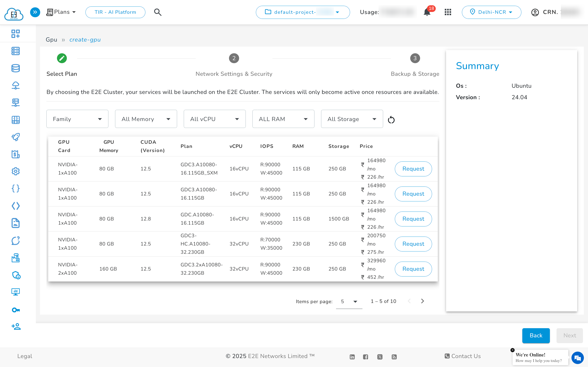Screen dimensions: 588x367
Task: Open the Legal footer link
Action: coord(25,356)
